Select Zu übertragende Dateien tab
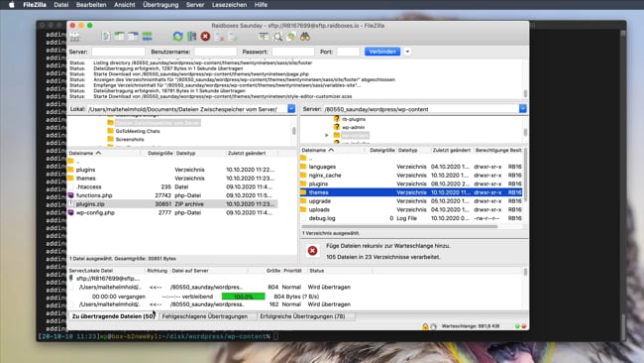Screen dimensions: 644x363 [113, 316]
